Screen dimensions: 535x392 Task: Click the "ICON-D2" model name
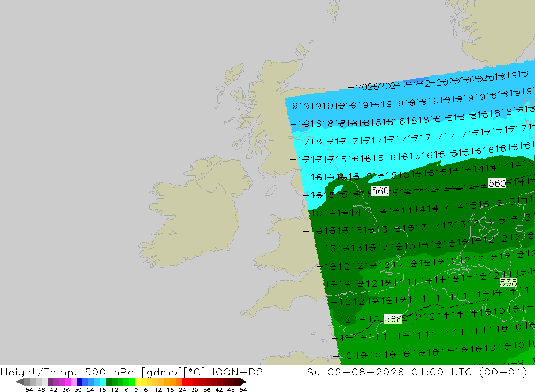(x=238, y=372)
